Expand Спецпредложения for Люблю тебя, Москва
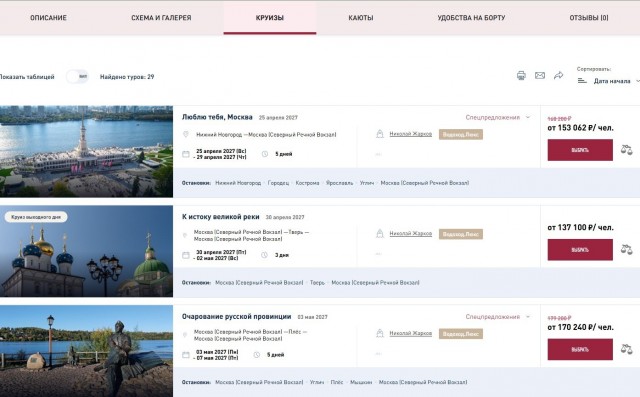 click(x=497, y=118)
